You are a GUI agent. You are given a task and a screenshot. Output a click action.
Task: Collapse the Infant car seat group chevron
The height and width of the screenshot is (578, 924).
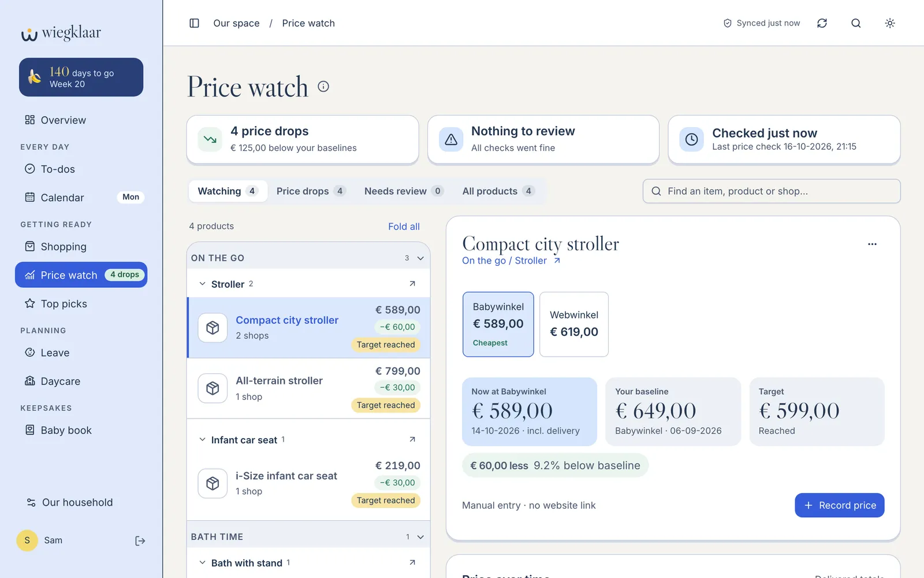tap(202, 440)
